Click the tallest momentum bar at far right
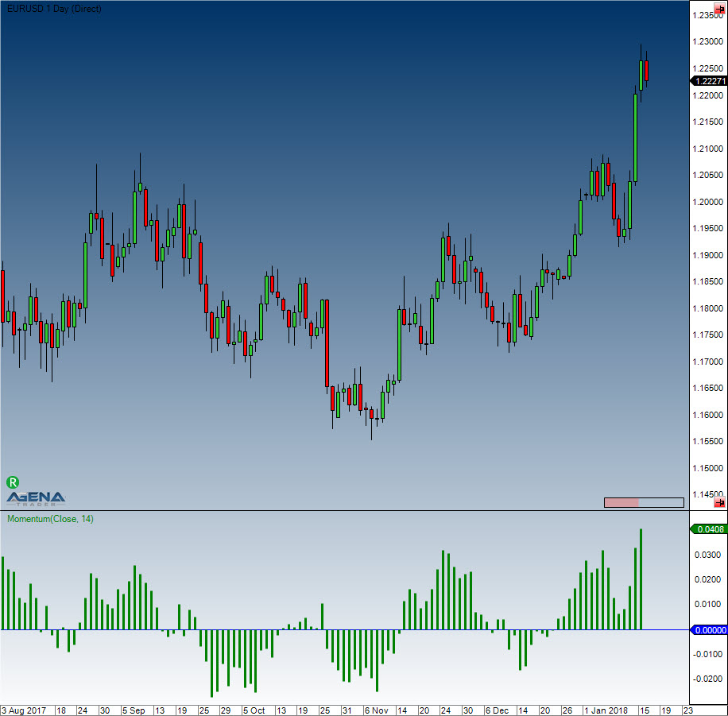The height and width of the screenshot is (716, 728). 641,579
